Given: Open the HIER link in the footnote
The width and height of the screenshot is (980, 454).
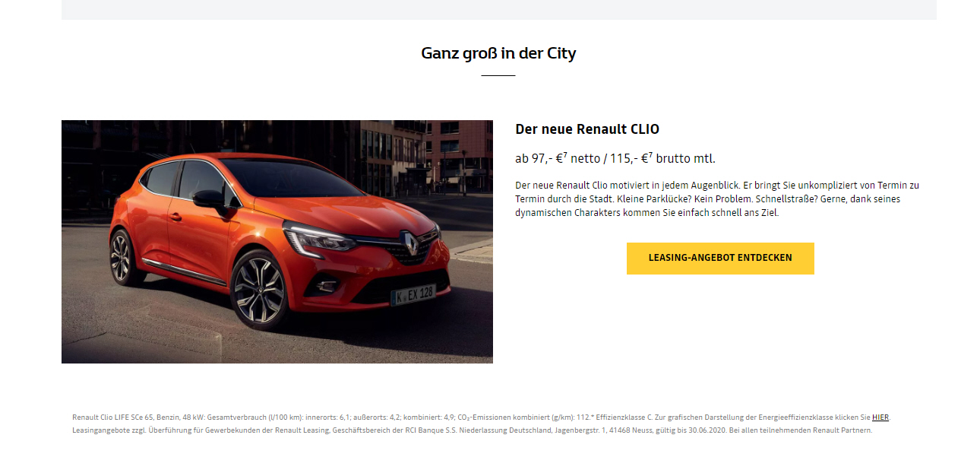Looking at the screenshot, I should (880, 417).
